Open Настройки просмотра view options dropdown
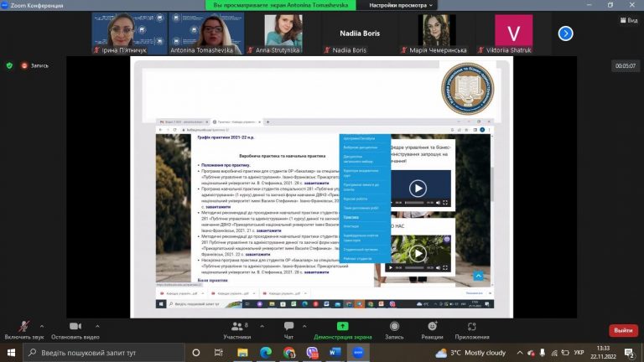 [401, 5]
